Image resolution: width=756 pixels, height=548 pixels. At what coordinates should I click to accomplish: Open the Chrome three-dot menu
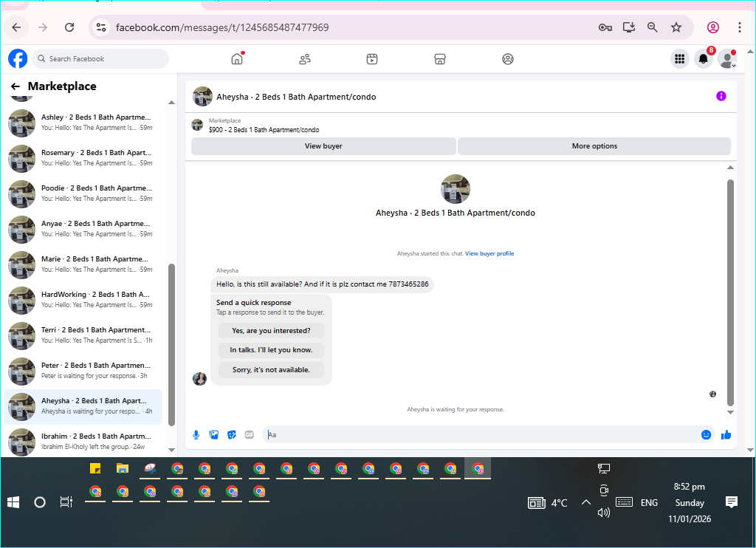(x=740, y=27)
